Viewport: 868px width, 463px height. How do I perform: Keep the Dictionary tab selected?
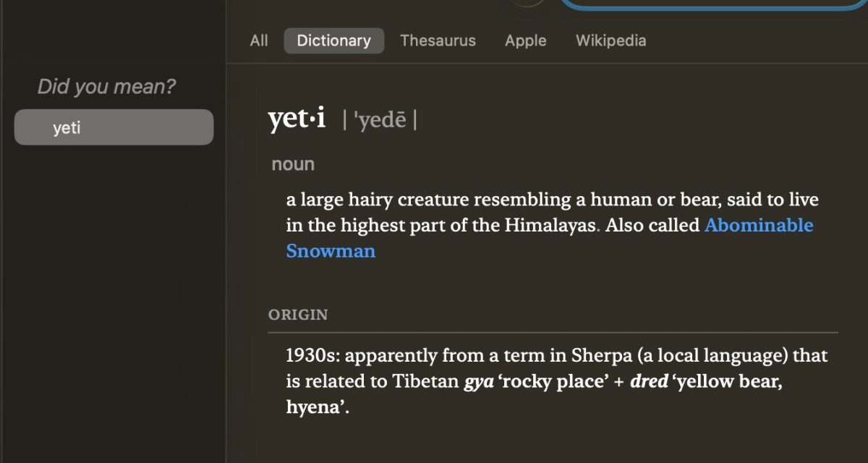333,41
